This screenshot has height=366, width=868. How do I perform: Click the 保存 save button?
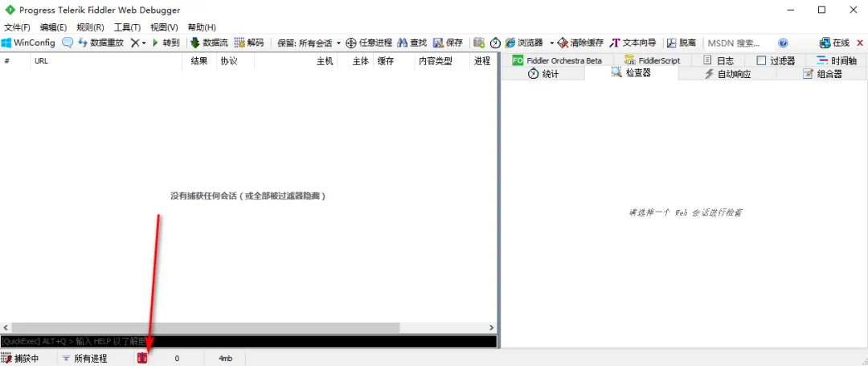pyautogui.click(x=448, y=43)
